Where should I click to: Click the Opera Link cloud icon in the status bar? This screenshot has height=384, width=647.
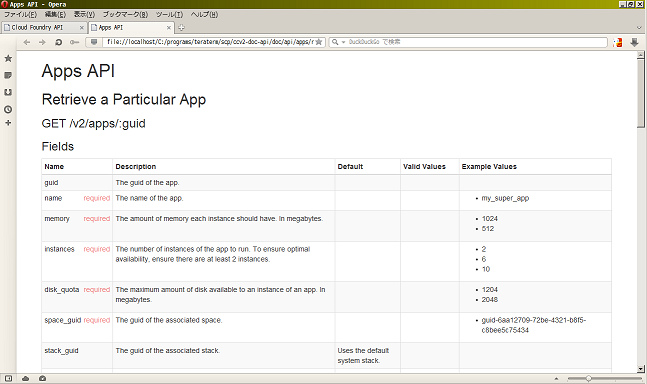pos(26,378)
